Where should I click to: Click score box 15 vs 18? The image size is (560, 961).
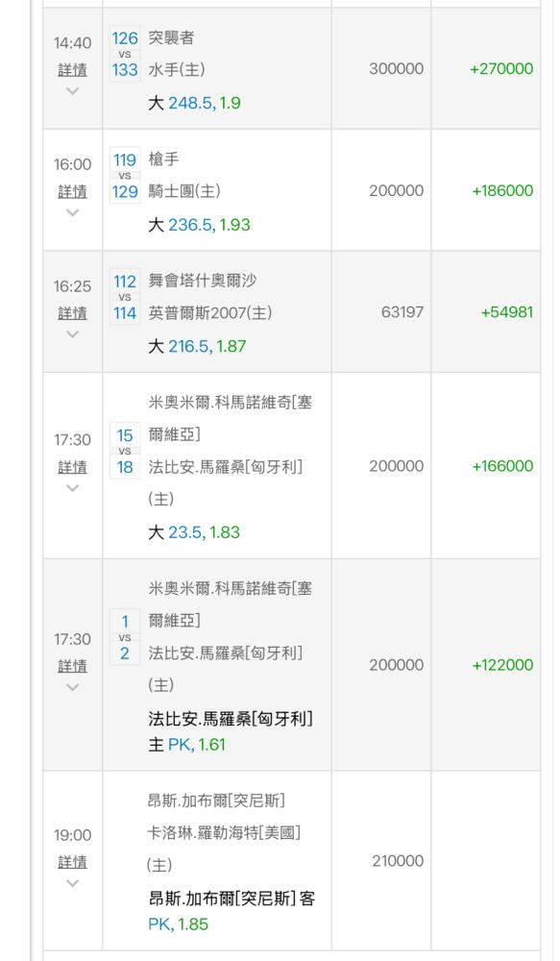tap(125, 451)
